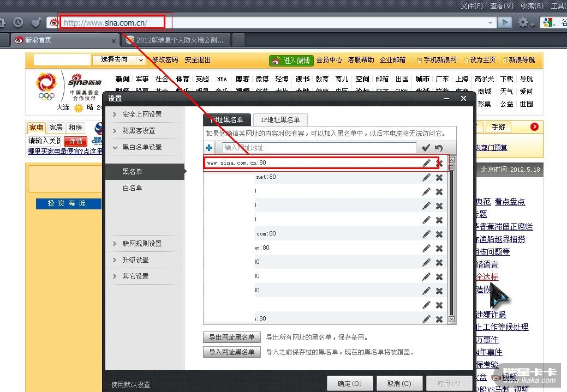
Task: Open the 选择去向 dropdown on Sina page
Action: (x=120, y=60)
